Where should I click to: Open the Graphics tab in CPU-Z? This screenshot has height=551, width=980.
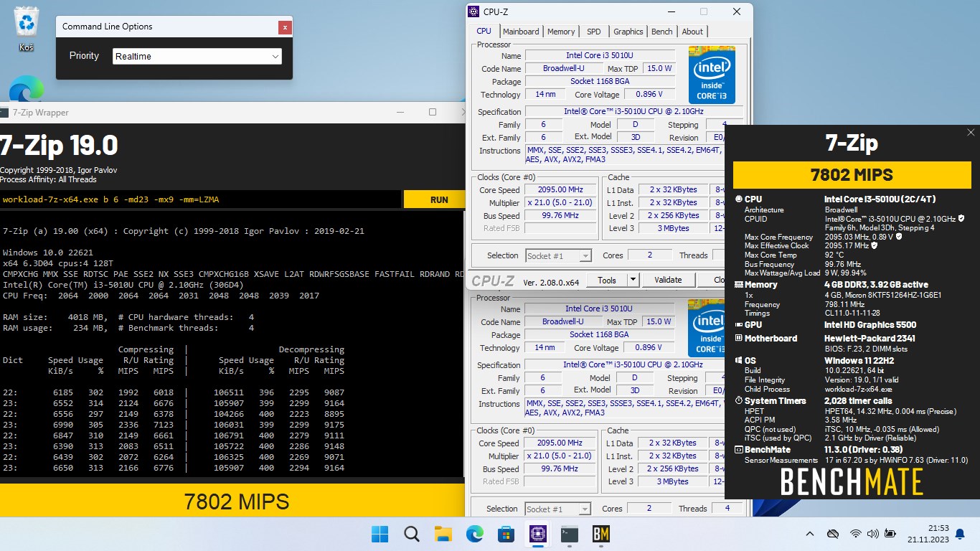pos(628,32)
